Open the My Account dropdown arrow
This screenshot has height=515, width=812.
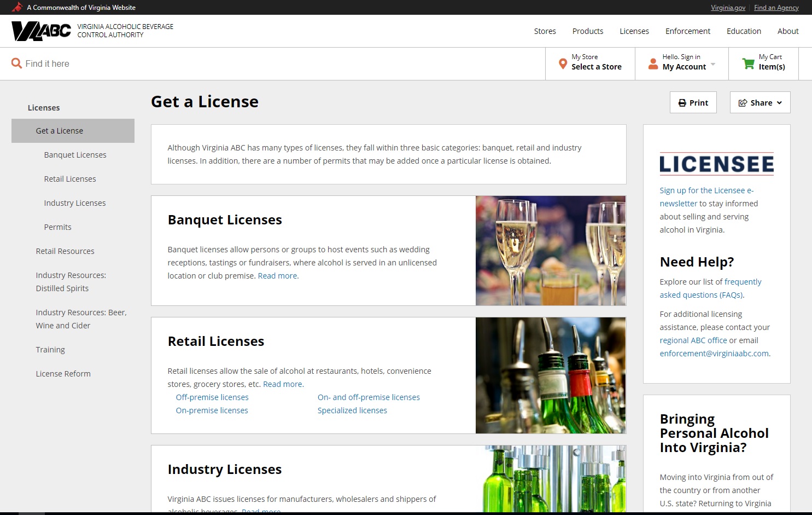[712, 65]
